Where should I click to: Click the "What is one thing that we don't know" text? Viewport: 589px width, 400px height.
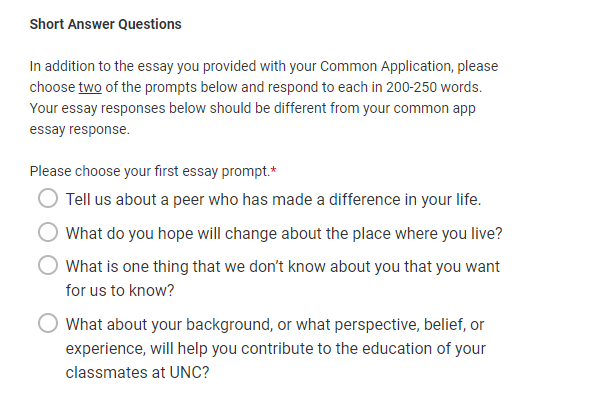coord(282,266)
